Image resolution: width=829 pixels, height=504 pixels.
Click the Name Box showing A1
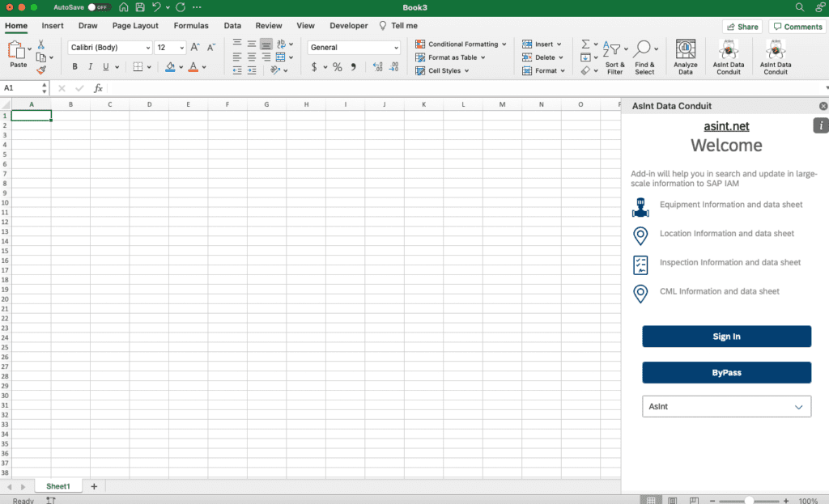(23, 88)
